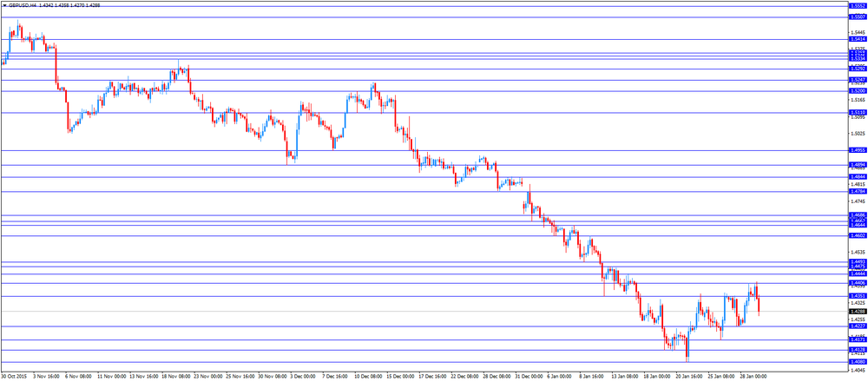Select the 1.4444 horizontal line price label
The image size is (868, 382).
pyautogui.click(x=858, y=274)
